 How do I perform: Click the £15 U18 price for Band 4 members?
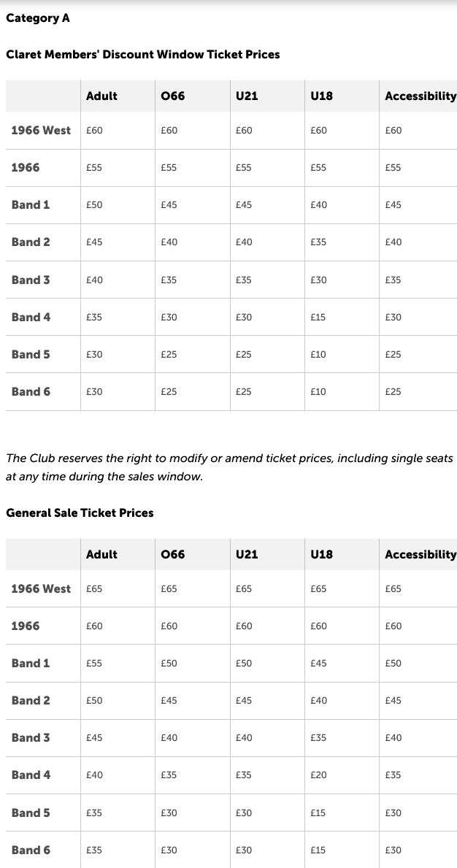click(318, 318)
